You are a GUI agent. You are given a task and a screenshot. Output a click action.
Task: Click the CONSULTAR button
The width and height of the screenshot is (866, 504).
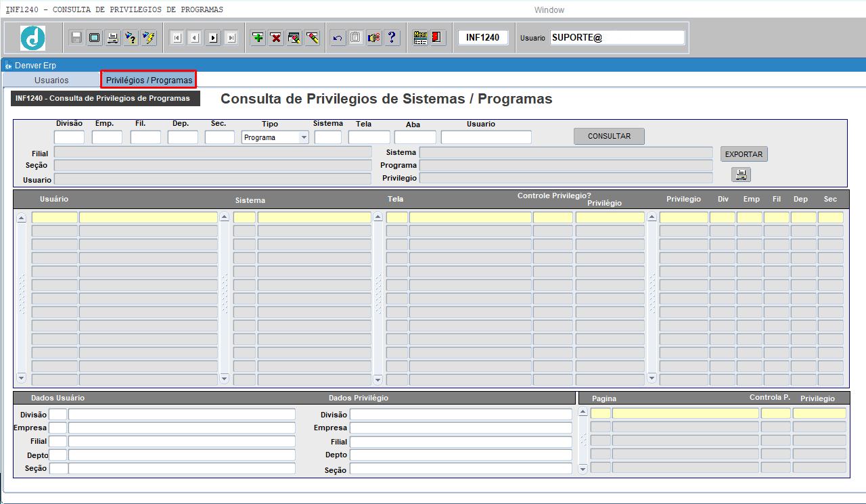609,136
